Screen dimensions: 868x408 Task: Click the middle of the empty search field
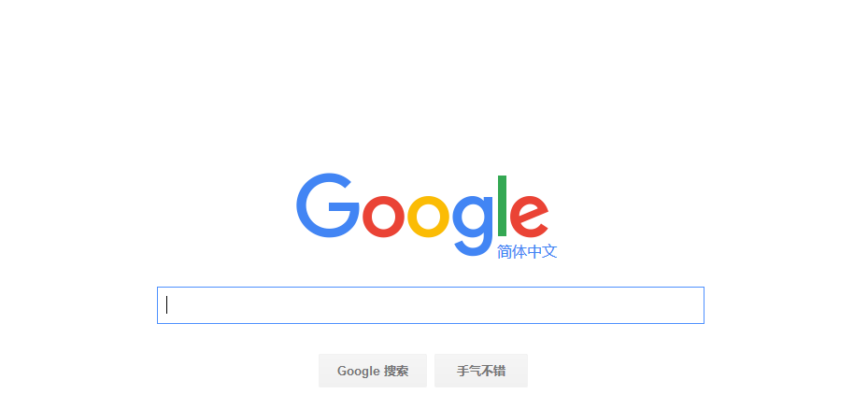click(x=431, y=305)
